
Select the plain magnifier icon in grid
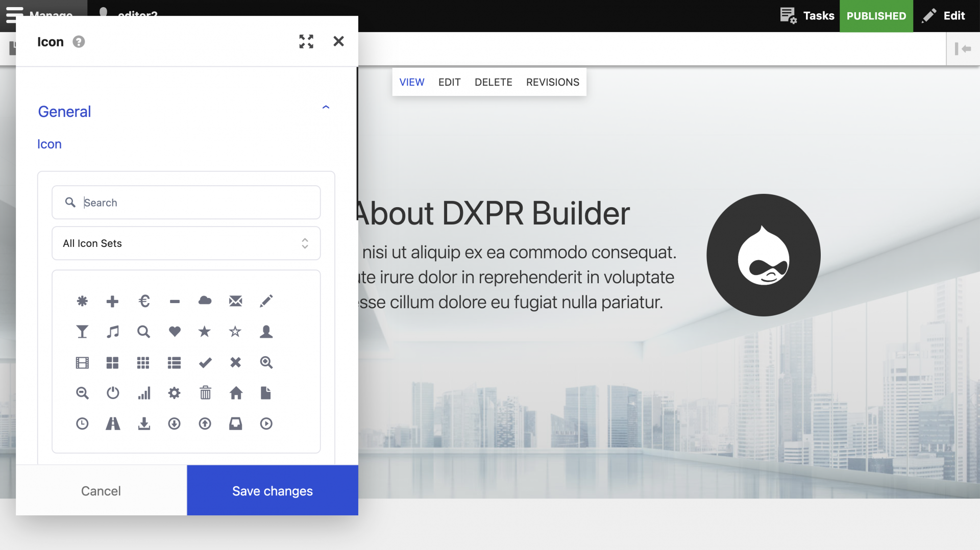(x=144, y=332)
